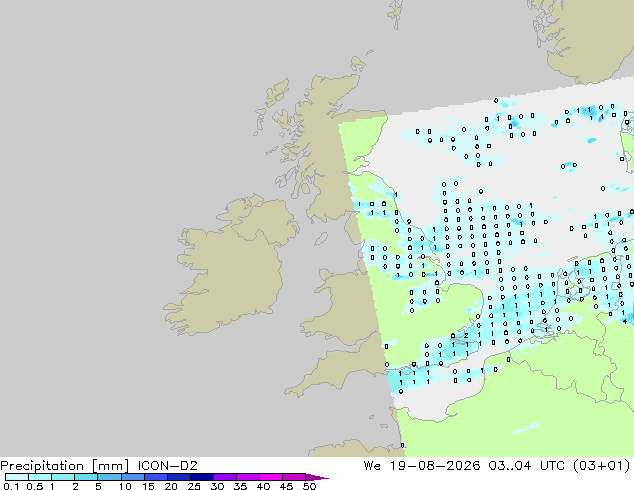Click the "We" weekday label

(x=372, y=466)
